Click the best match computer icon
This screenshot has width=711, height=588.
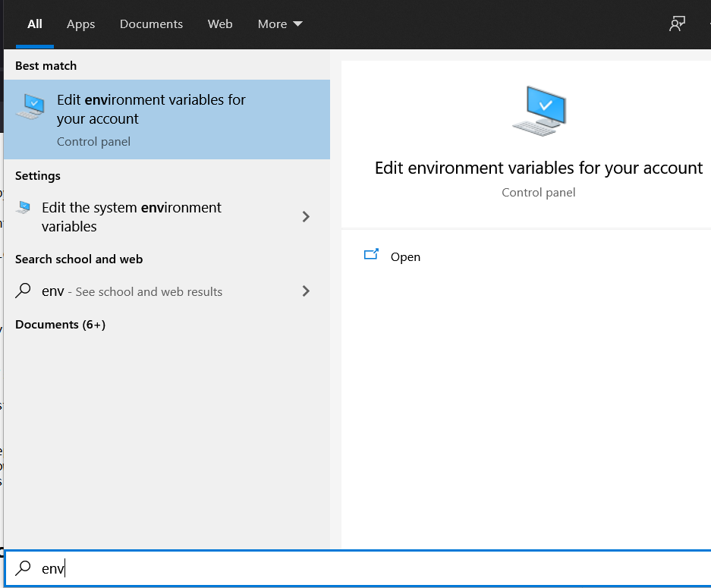pyautogui.click(x=30, y=107)
